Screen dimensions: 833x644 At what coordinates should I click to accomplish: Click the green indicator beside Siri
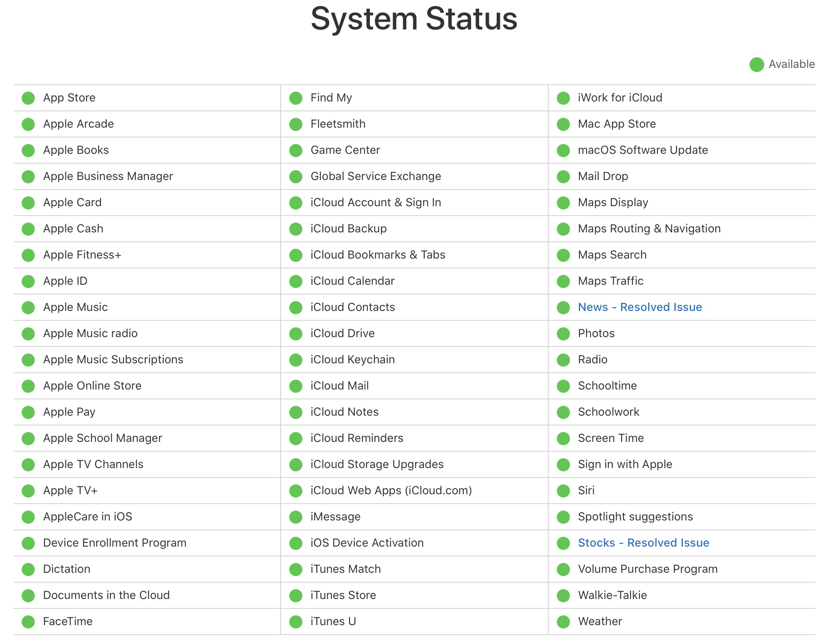click(563, 491)
